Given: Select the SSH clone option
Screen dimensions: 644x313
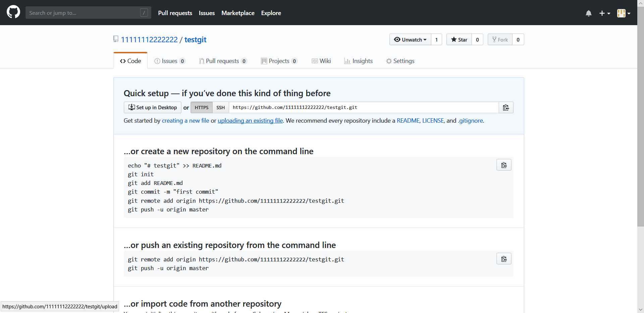Looking at the screenshot, I should click(221, 107).
